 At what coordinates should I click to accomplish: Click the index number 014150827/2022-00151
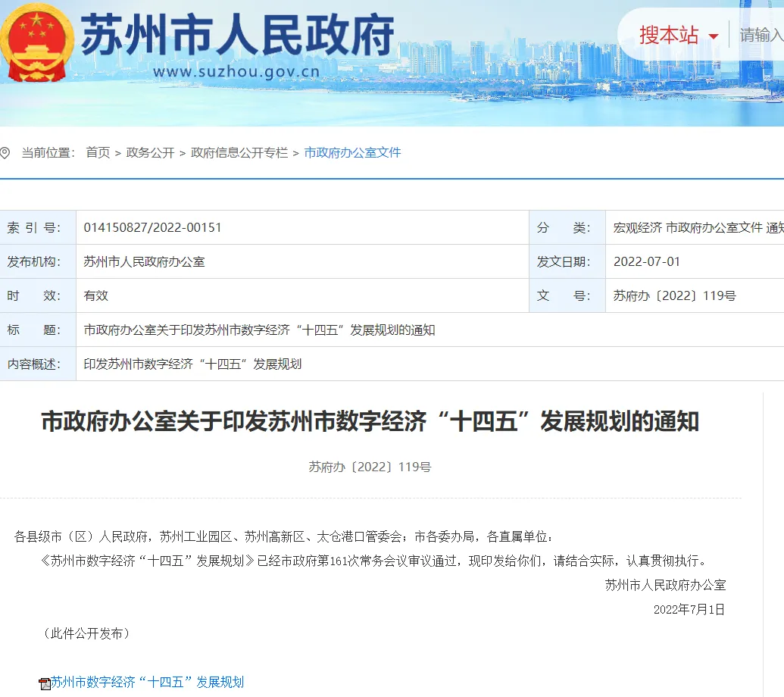pos(152,227)
